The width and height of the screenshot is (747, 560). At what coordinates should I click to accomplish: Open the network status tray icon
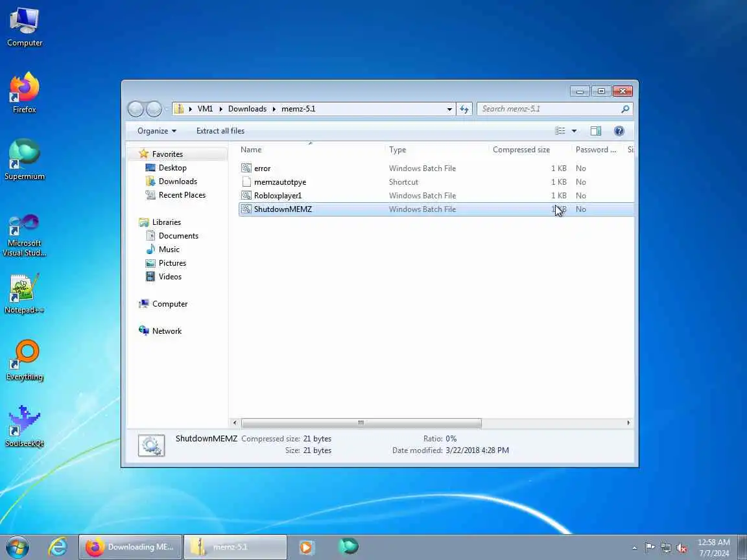point(665,548)
